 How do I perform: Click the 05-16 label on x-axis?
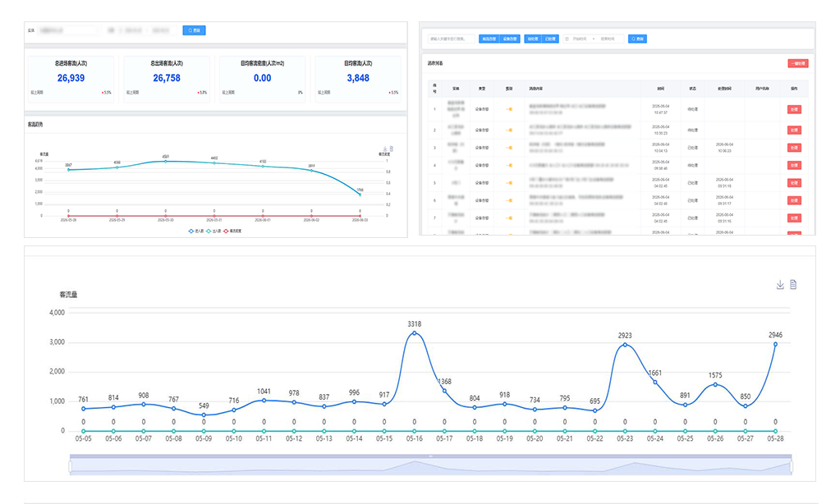click(414, 438)
